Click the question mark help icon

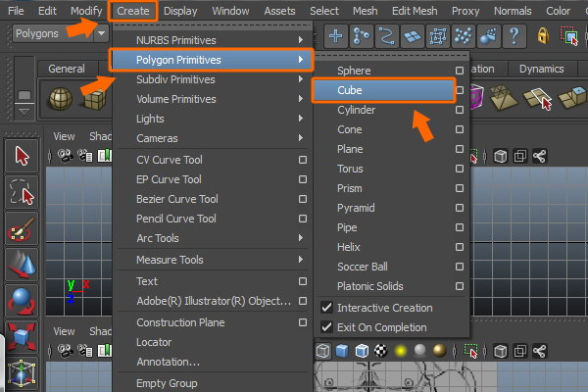(x=514, y=36)
